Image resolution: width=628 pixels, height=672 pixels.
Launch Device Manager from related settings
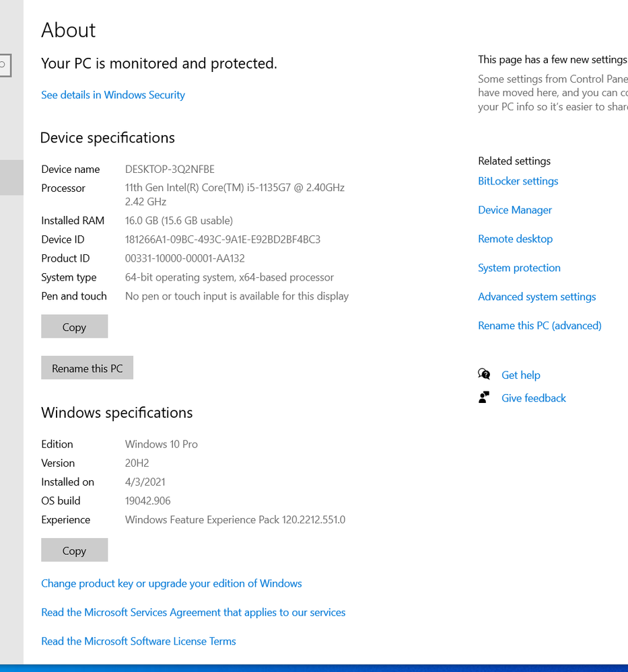(515, 210)
